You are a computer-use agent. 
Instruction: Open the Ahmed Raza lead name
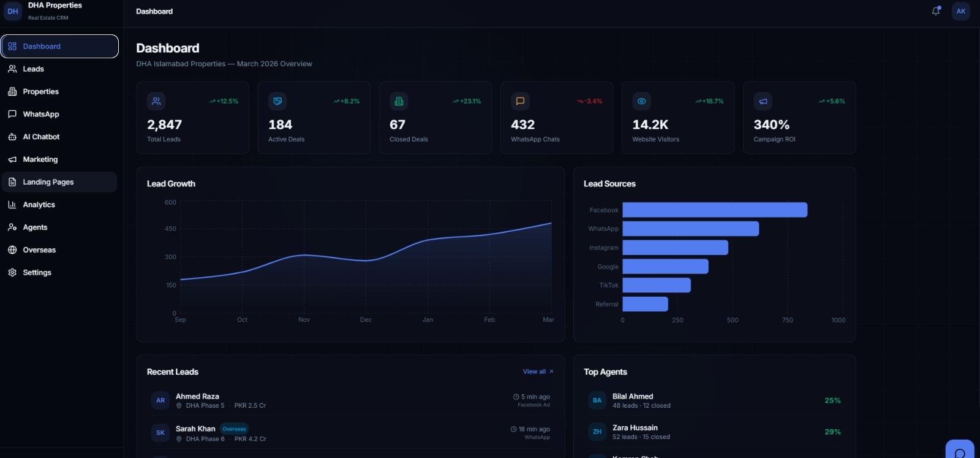tap(197, 397)
